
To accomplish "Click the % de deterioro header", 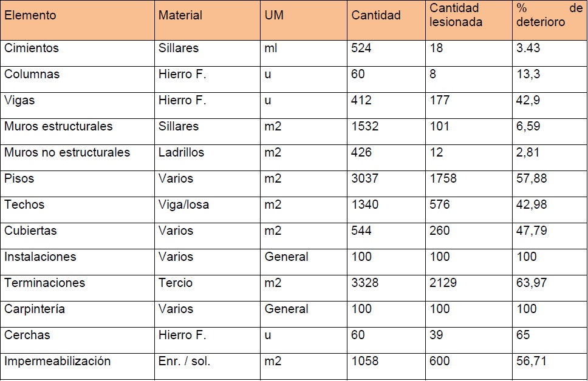I will pos(549,15).
